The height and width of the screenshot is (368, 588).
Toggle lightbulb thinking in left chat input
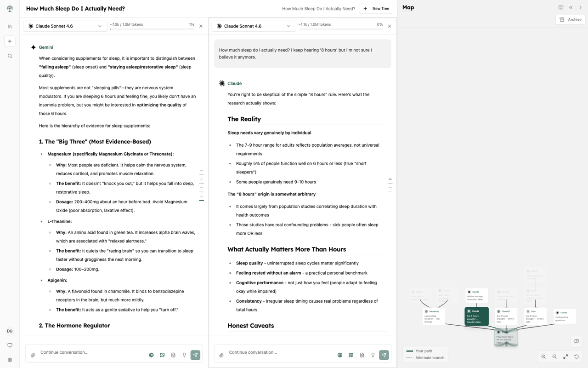tap(184, 355)
